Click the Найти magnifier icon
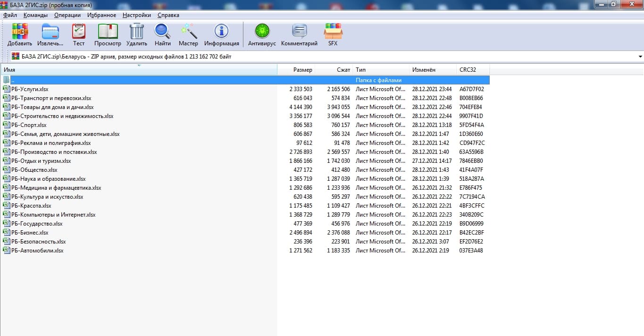The height and width of the screenshot is (336, 644). [x=162, y=32]
